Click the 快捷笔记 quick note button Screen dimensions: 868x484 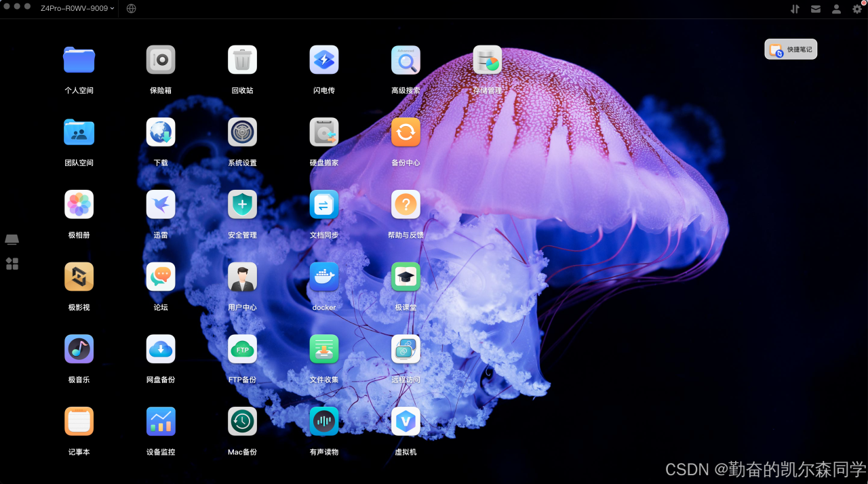coord(791,49)
